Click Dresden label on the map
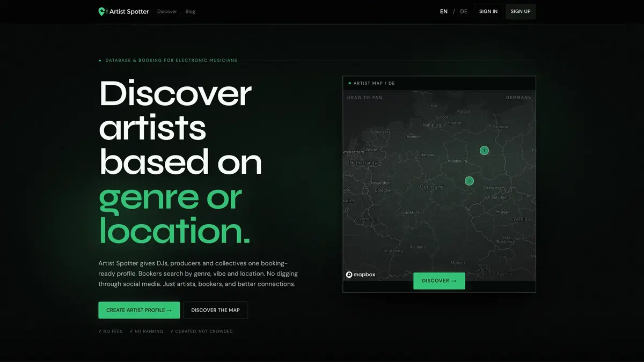The width and height of the screenshot is (644, 362). 492,188
